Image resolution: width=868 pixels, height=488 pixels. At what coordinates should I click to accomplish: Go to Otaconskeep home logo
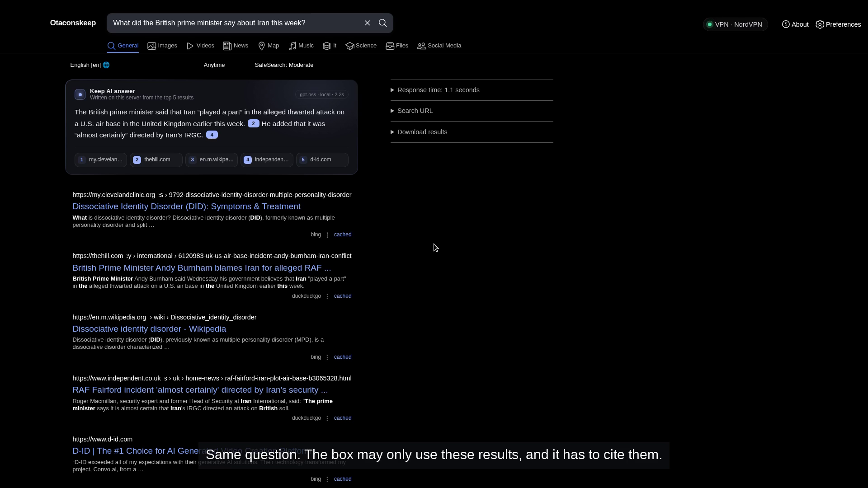(x=73, y=23)
